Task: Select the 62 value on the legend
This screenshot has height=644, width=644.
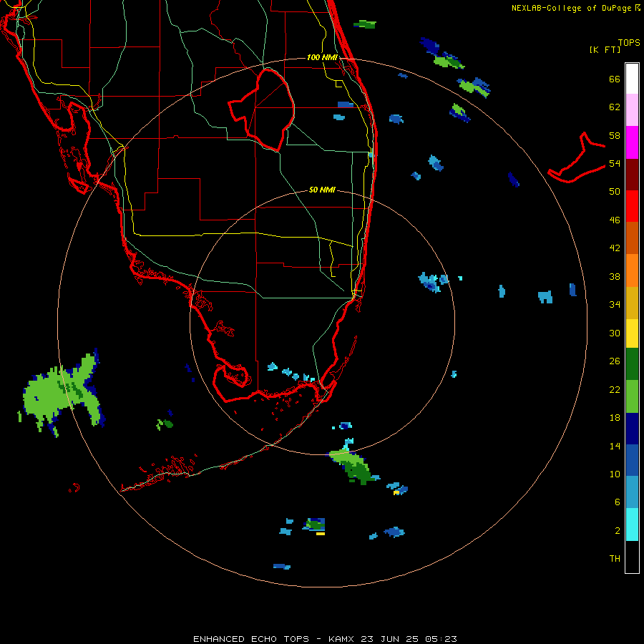Action: pos(615,107)
